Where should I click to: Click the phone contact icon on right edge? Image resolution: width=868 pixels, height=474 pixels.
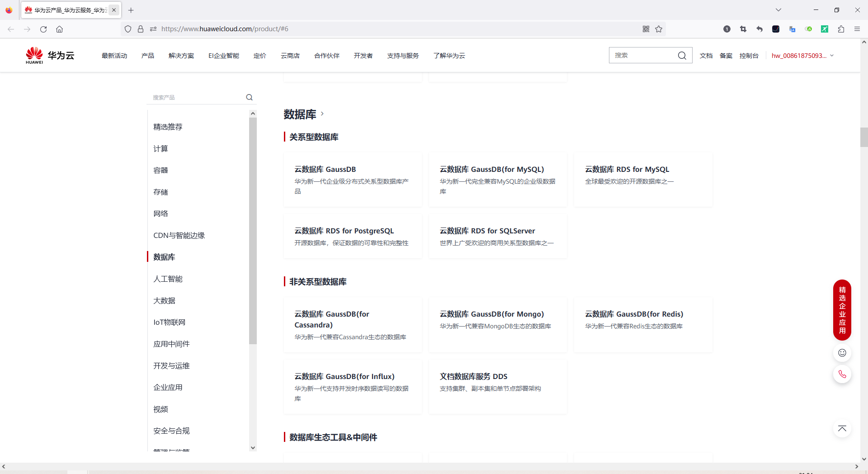pyautogui.click(x=841, y=374)
